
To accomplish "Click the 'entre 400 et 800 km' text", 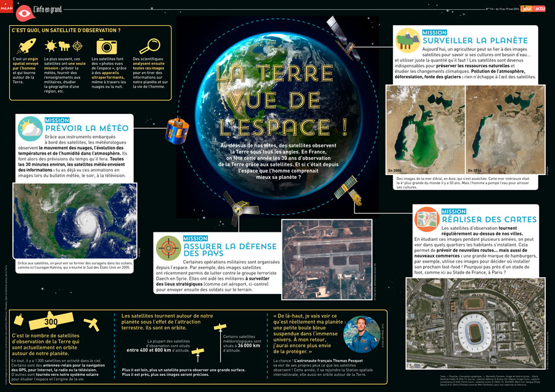I will click(149, 350).
